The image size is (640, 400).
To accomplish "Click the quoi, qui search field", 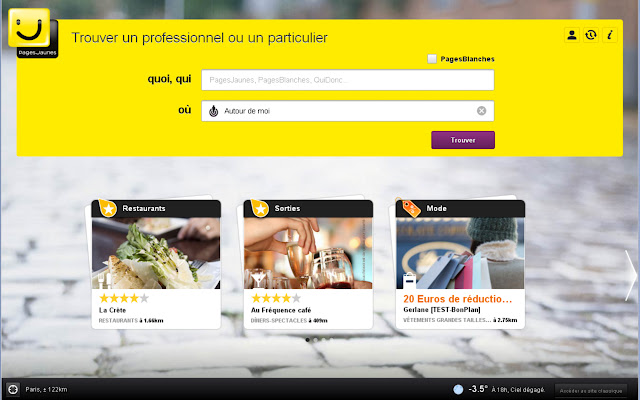I will [347, 80].
